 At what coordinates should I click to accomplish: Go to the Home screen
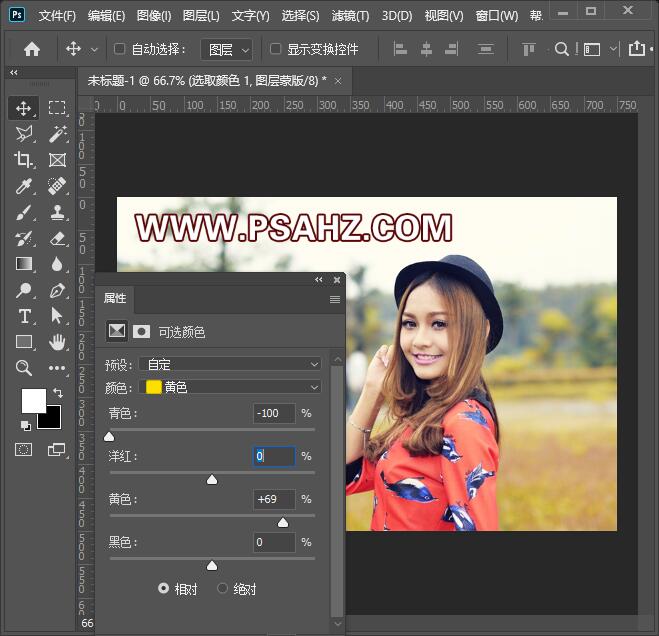click(x=32, y=50)
